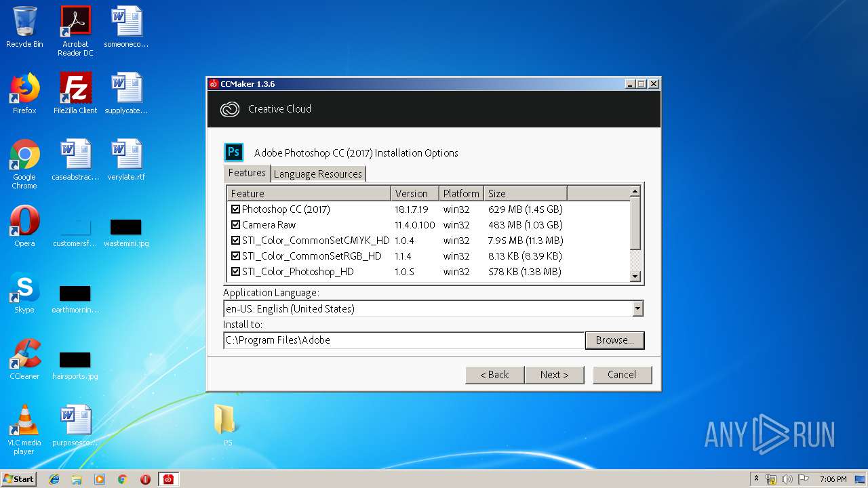Image resolution: width=868 pixels, height=488 pixels.
Task: Select the verylate.rtf file icon
Action: point(126,160)
